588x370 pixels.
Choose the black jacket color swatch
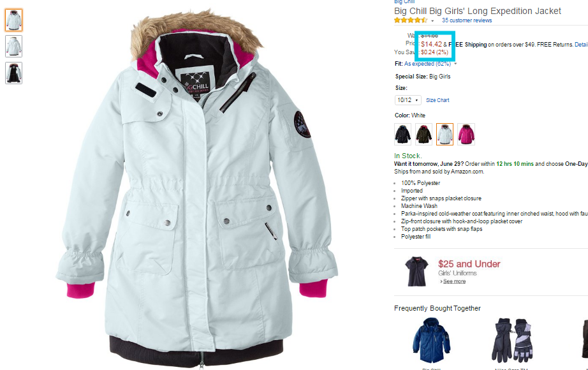pos(403,134)
